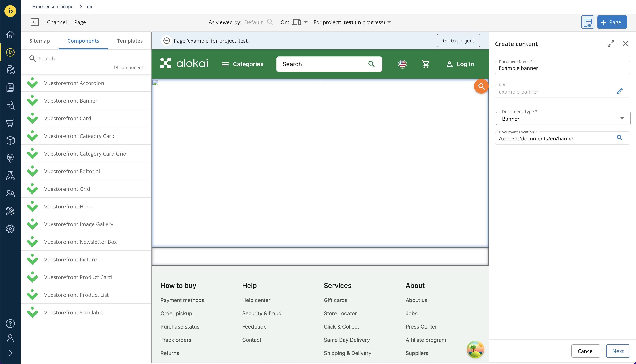Click the alokai logo

[184, 63]
